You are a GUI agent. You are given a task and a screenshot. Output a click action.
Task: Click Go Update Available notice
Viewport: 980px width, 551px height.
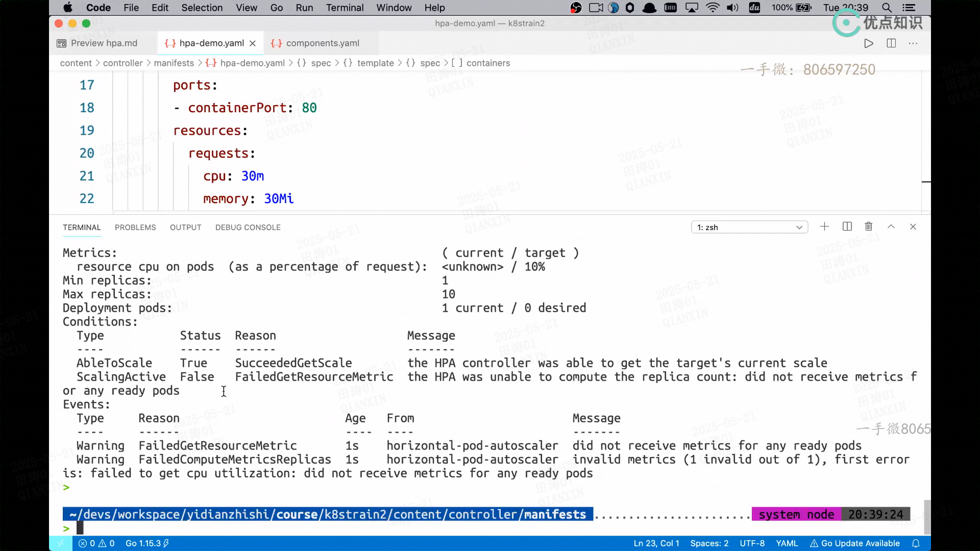pos(855,543)
